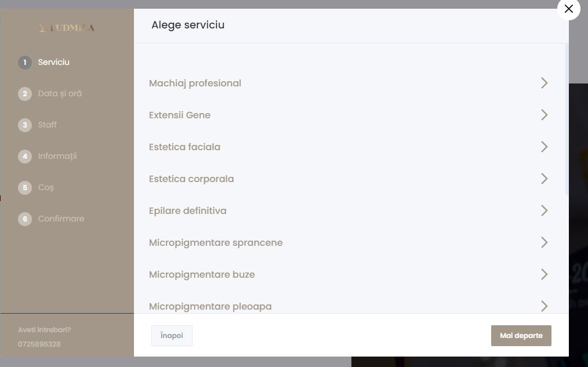Click step 2 circle icon
Image resolution: width=588 pixels, height=367 pixels.
coord(25,94)
